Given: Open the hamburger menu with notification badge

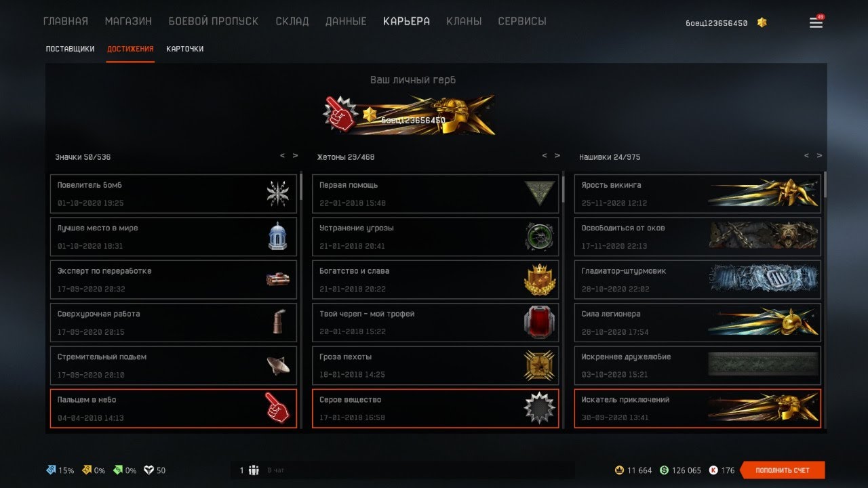Looking at the screenshot, I should 816,22.
